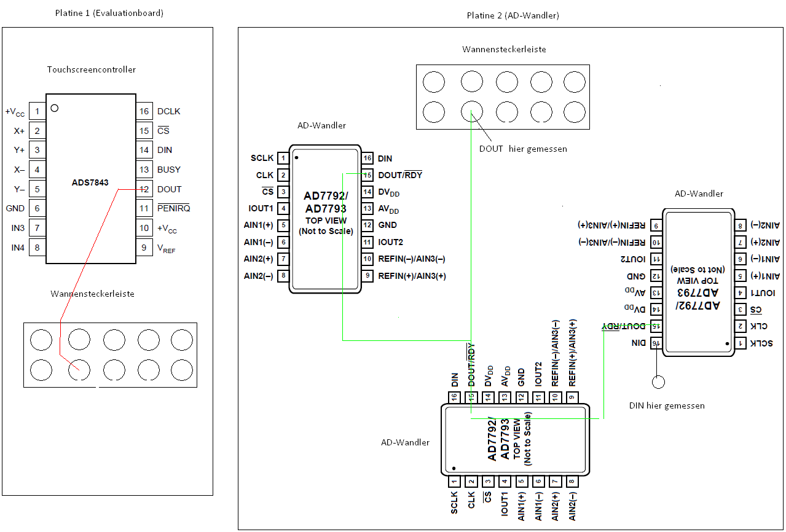Viewport: 786px width, 532px height.
Task: Click 'SCLK' label below the bottom rotated AD7792
Action: pos(454,504)
